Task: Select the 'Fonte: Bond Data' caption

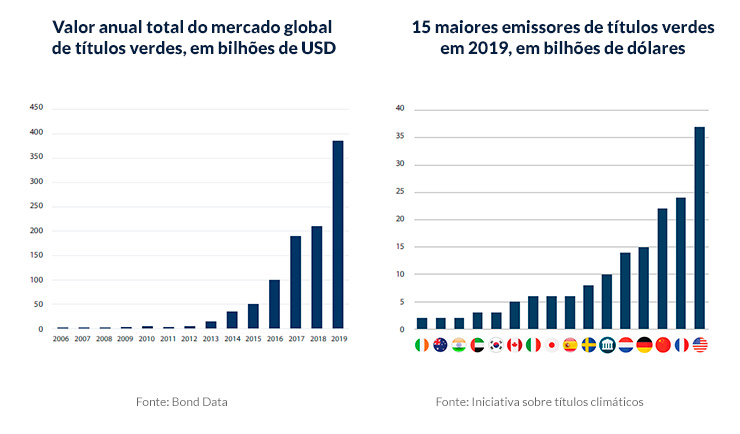Action: pos(182,402)
